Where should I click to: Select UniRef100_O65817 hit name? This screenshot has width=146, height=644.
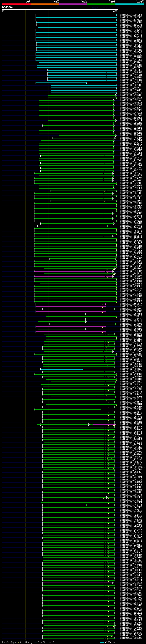click(131, 82)
